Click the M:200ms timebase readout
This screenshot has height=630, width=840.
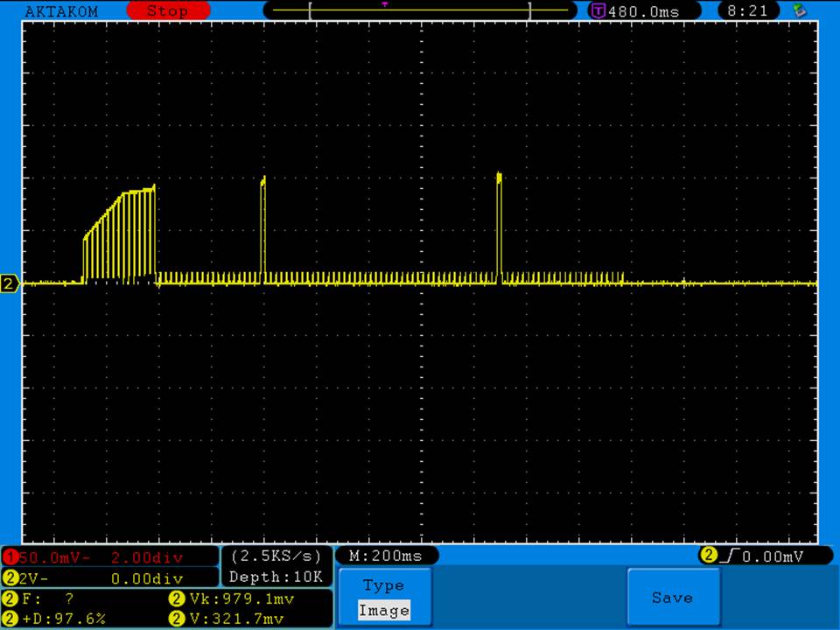click(x=386, y=556)
